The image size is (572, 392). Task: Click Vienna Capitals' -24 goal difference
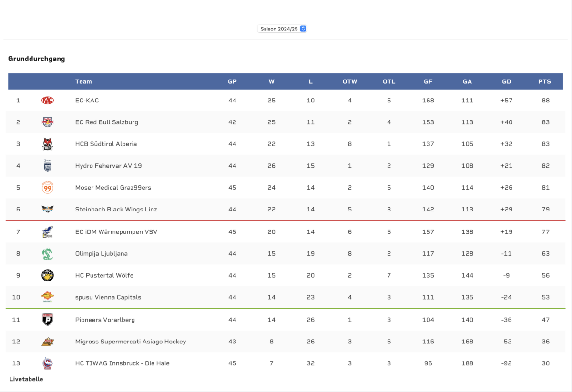507,297
